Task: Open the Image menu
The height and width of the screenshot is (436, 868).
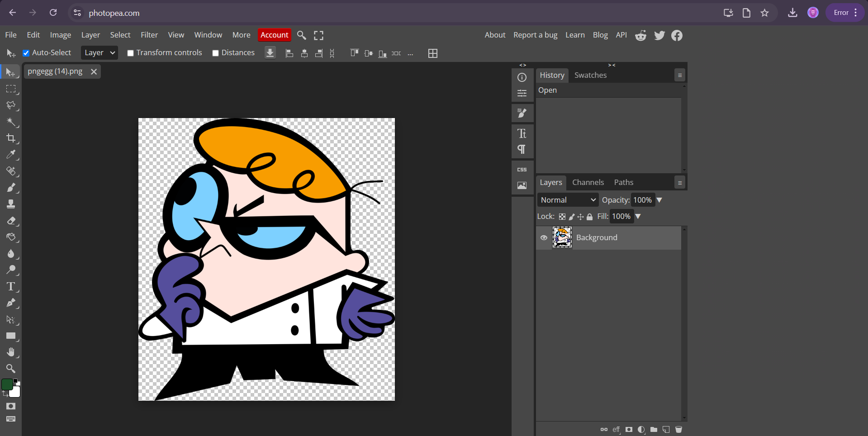Action: point(61,35)
